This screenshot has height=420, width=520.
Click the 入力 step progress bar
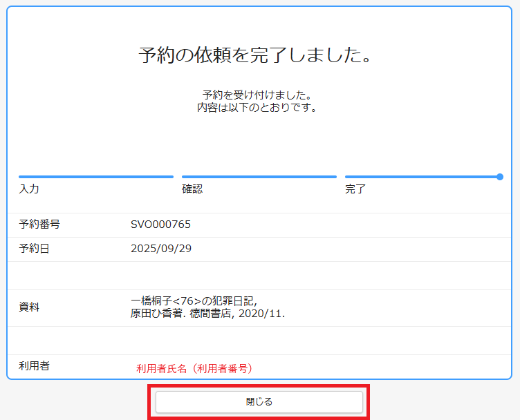(x=96, y=177)
